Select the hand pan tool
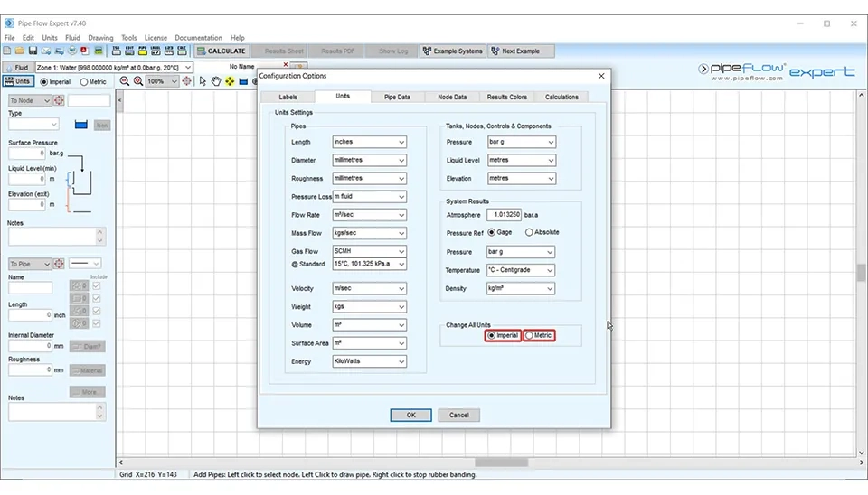868x495 pixels. pos(216,81)
